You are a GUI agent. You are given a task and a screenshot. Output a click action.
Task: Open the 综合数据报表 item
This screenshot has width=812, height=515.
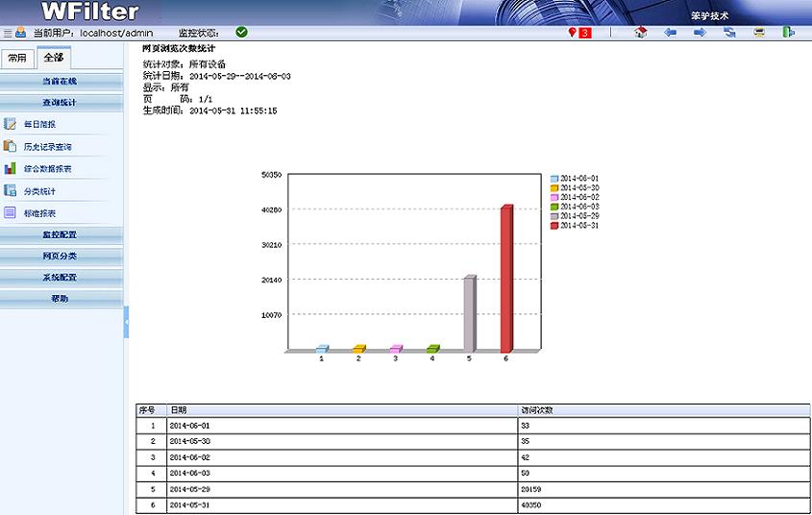[x=47, y=169]
